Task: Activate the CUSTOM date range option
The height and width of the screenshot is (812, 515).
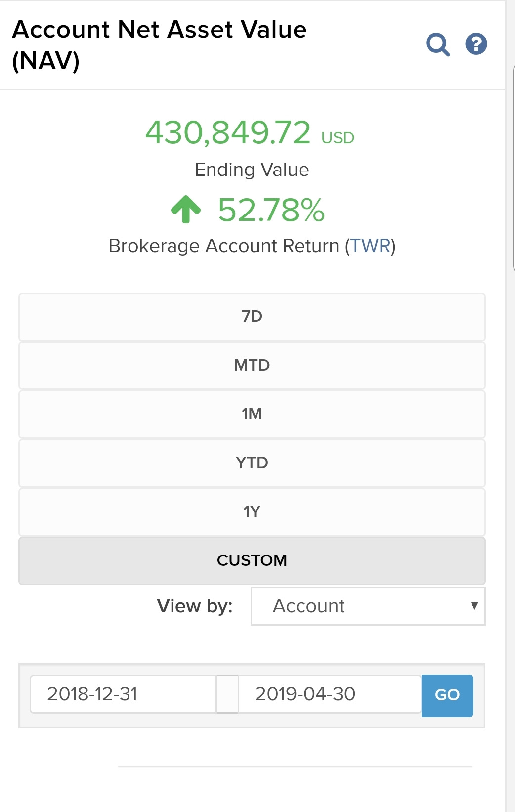Action: tap(252, 560)
